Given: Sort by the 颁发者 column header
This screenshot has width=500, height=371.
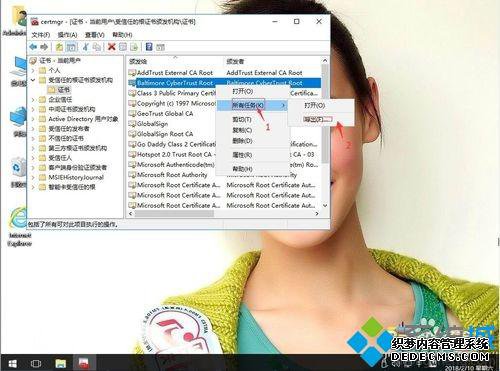Looking at the screenshot, I should point(272,61).
